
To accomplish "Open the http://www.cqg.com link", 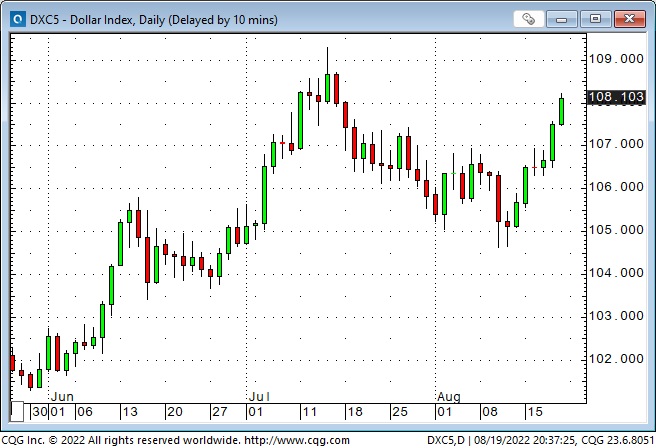I will (297, 440).
